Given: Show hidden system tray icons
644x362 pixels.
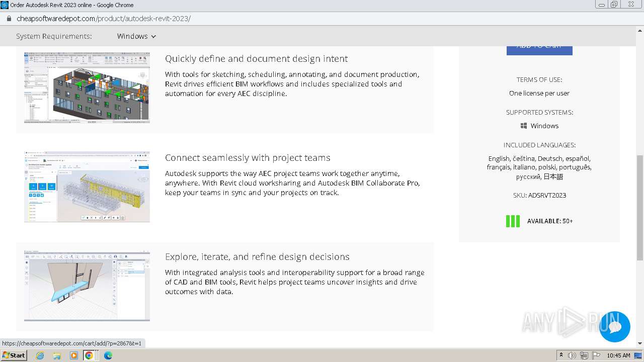Looking at the screenshot, I should click(561, 355).
